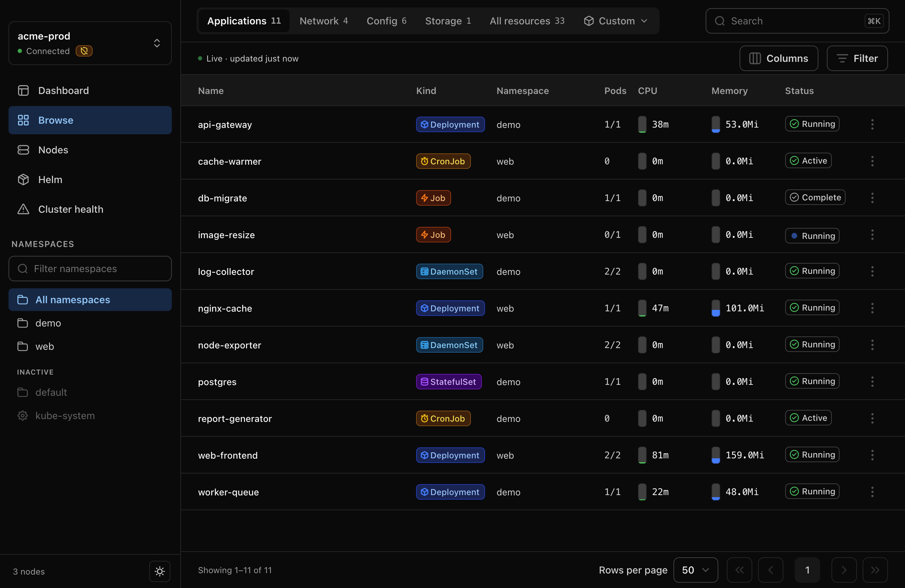Open the Columns chooser
Image resolution: width=905 pixels, height=588 pixels.
779,58
